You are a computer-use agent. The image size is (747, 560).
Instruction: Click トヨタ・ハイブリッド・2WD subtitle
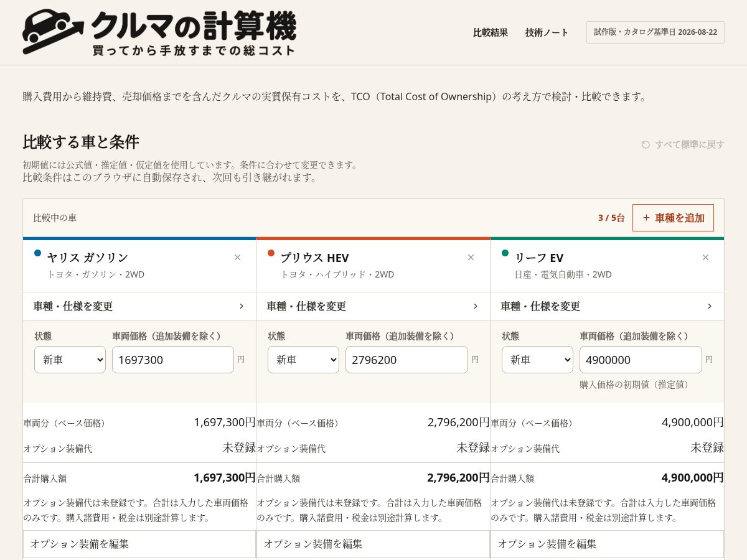(337, 274)
